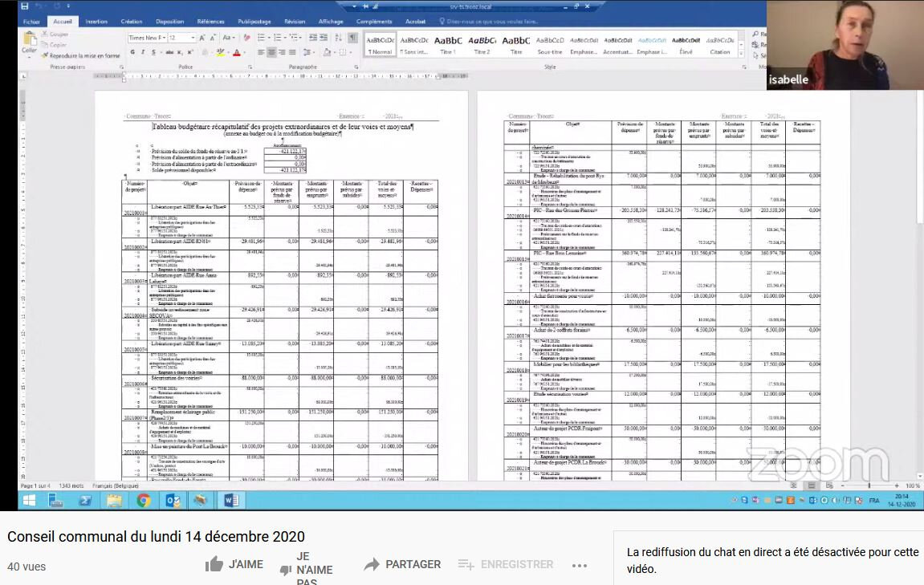
Task: Open the Times New Roman font name dropdown
Action: click(165, 38)
